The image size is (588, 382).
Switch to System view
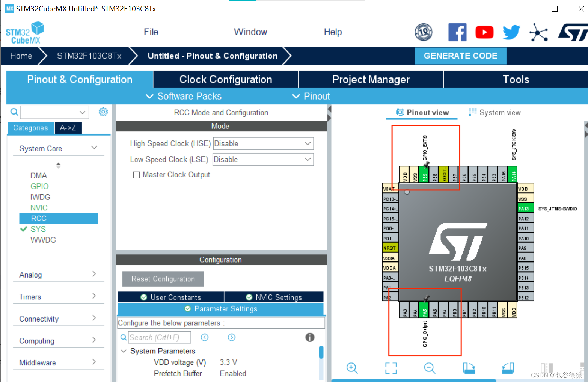coord(495,112)
